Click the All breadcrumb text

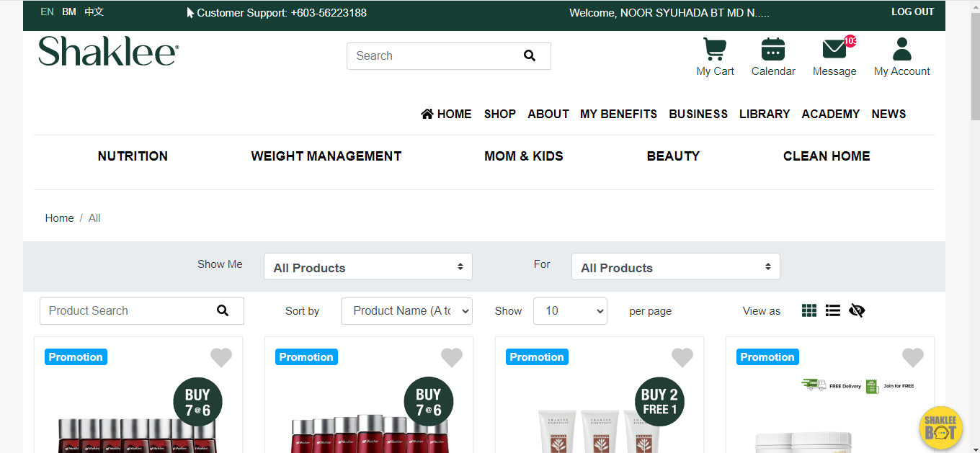94,218
